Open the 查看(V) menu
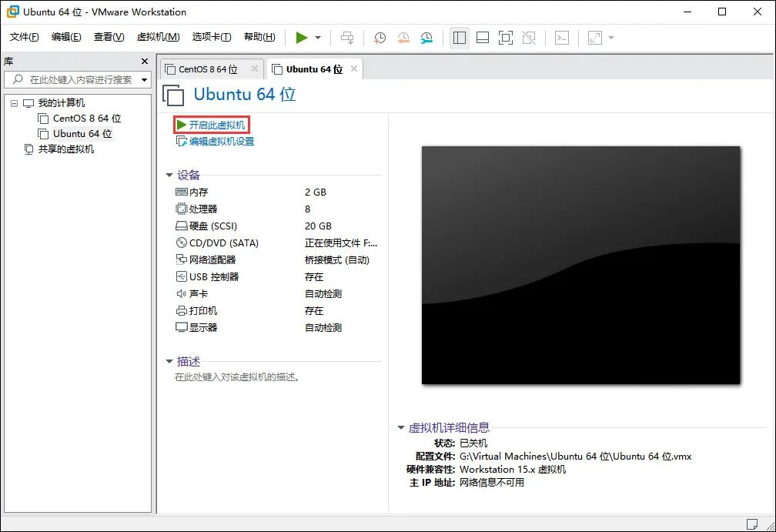 109,37
